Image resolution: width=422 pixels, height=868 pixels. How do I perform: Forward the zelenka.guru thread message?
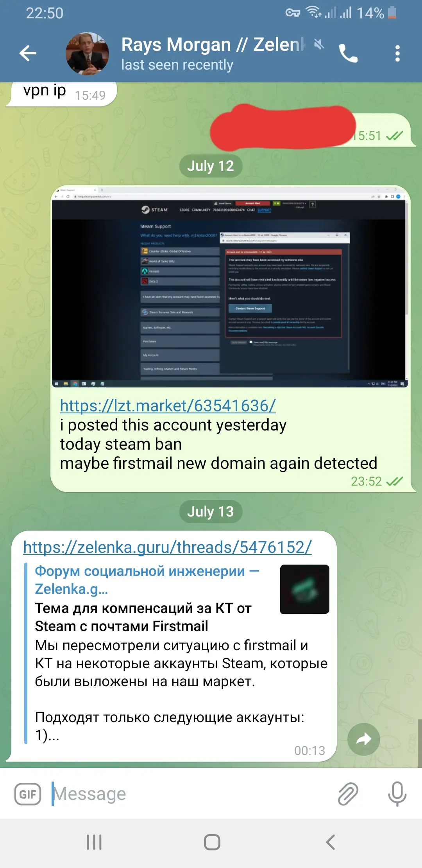pyautogui.click(x=363, y=739)
